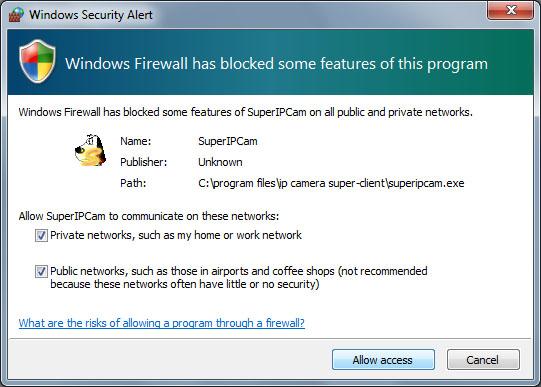Click the 'Allow SuperIPCam to communicate' heading text

[149, 216]
